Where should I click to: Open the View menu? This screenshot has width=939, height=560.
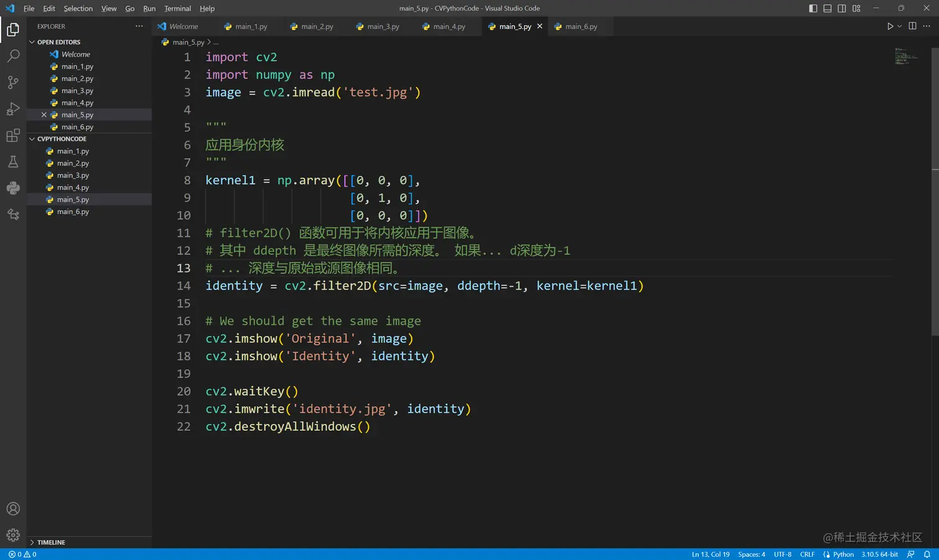click(109, 8)
